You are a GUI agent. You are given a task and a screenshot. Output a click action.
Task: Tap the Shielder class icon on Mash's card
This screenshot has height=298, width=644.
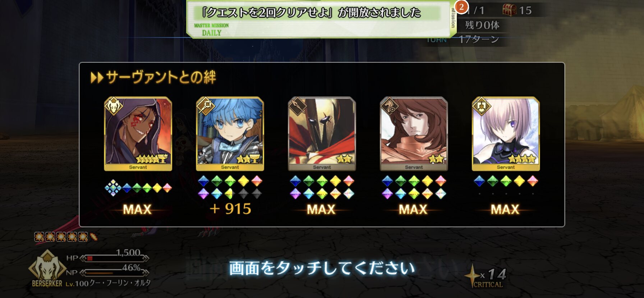tap(482, 106)
